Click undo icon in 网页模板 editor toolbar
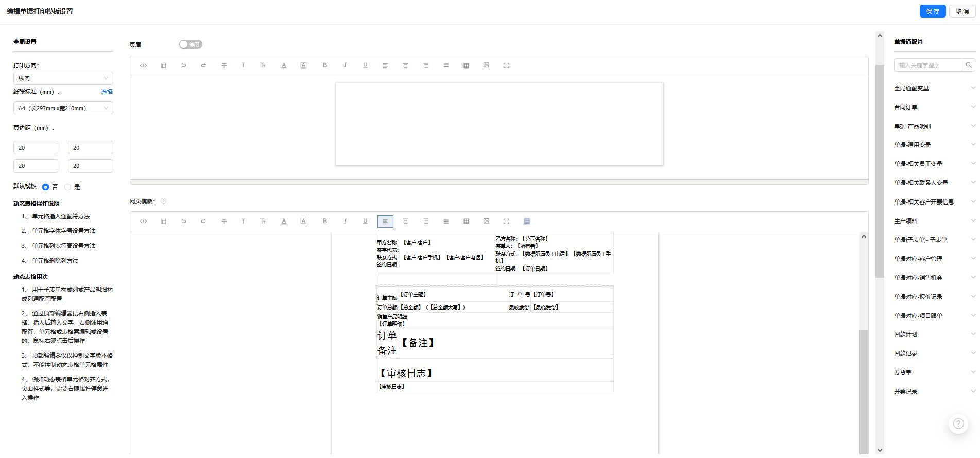 point(183,221)
